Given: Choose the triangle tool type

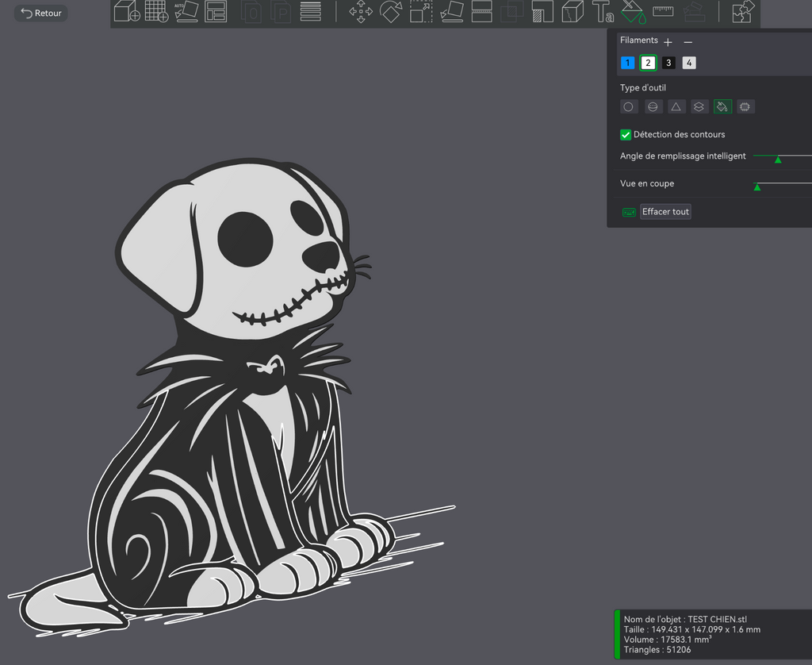Looking at the screenshot, I should tap(676, 107).
